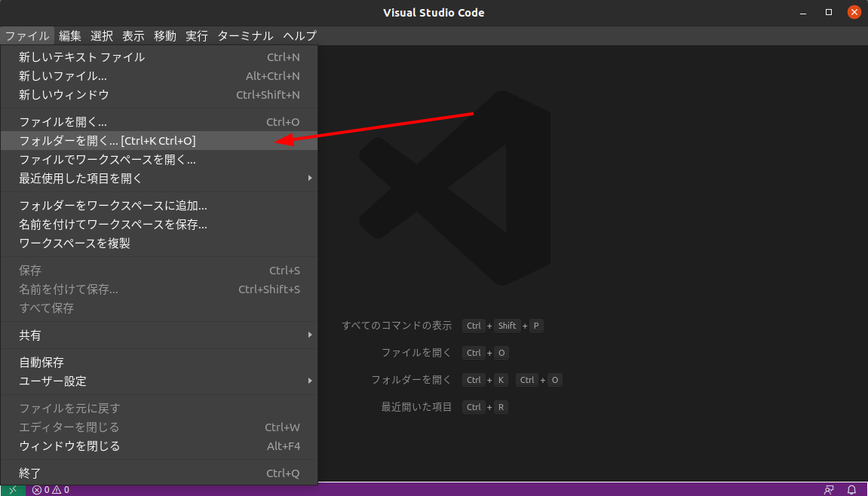Screen dimensions: 868x496
Task: Minimize the Visual Studio Code window
Action: coord(803,12)
